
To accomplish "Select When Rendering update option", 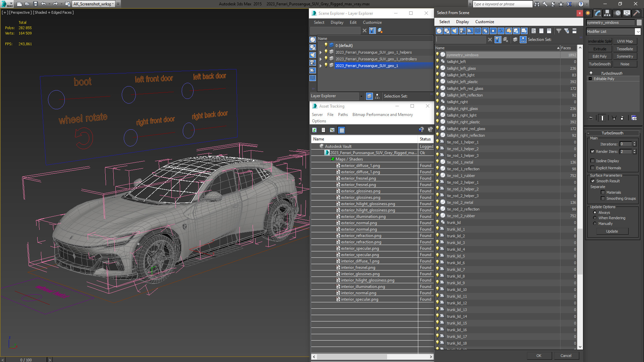I will pos(595,218).
